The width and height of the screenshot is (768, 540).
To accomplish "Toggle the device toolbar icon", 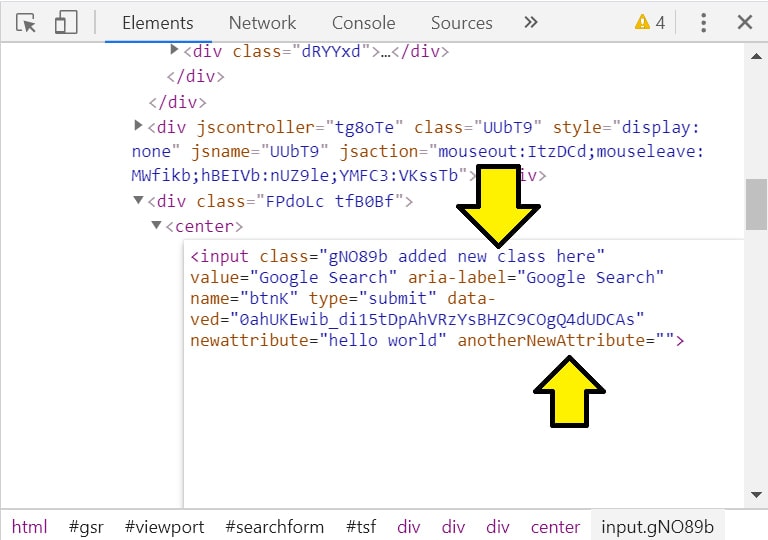I will pyautogui.click(x=66, y=22).
